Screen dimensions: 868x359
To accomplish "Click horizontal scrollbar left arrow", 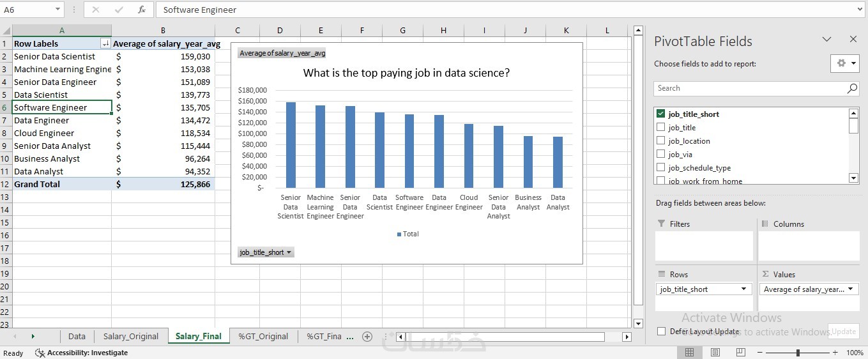I will click(x=400, y=337).
